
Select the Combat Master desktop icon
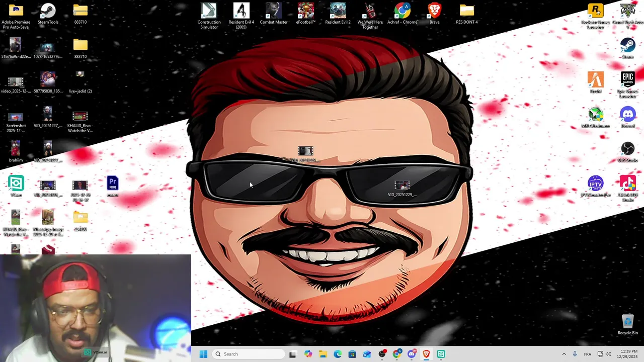pyautogui.click(x=274, y=14)
